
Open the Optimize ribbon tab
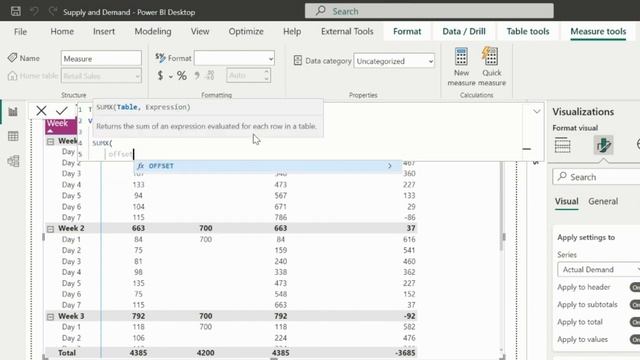pos(246,31)
